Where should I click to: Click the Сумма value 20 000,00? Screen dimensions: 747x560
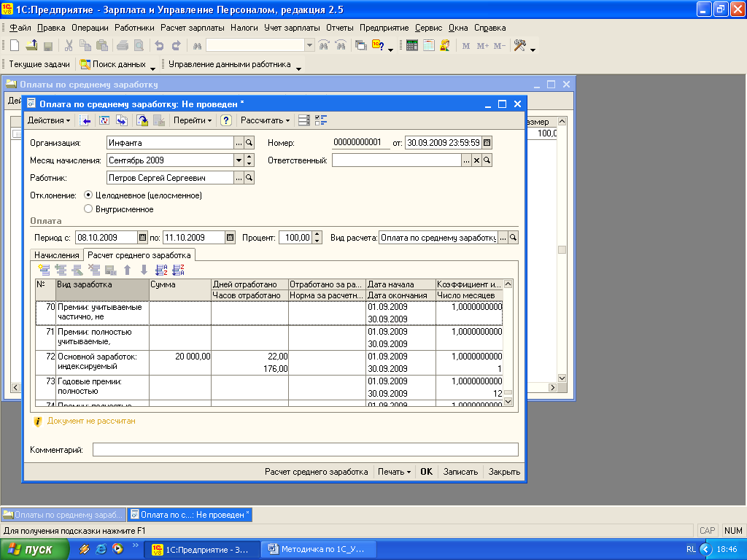(x=193, y=356)
